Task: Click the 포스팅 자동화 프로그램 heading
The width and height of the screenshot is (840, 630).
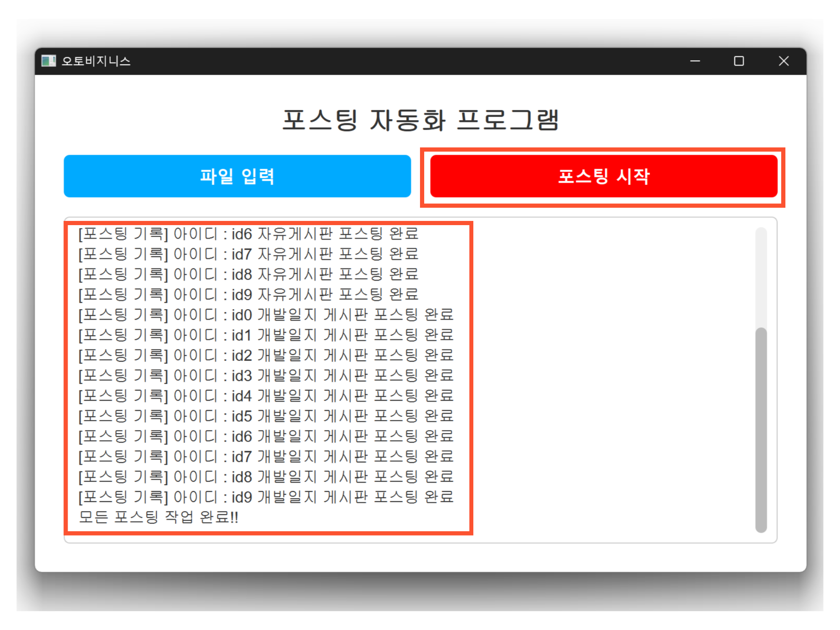Action: 420,120
